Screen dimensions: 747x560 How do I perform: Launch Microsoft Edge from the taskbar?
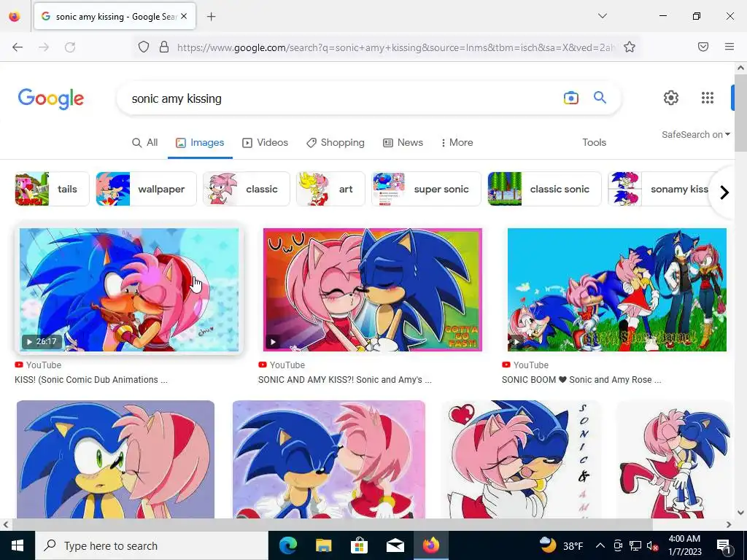click(x=287, y=545)
